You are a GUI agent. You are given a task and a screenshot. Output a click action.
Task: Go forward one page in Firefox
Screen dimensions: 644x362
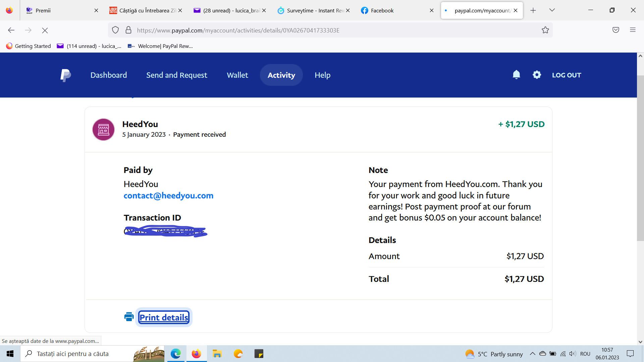click(28, 31)
